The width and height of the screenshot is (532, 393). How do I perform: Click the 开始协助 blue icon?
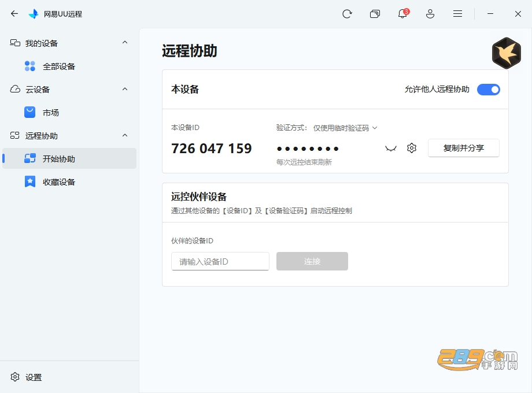pyautogui.click(x=30, y=158)
